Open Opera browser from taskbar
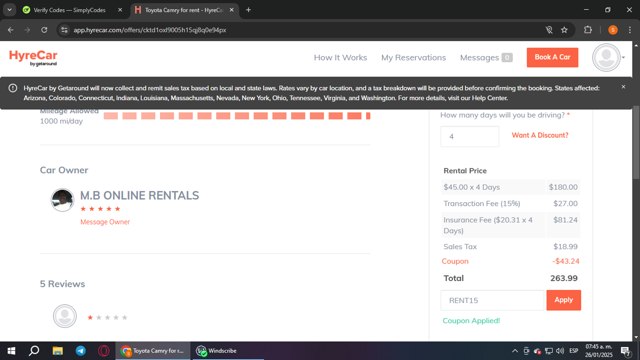This screenshot has width=640, height=360. click(104, 351)
